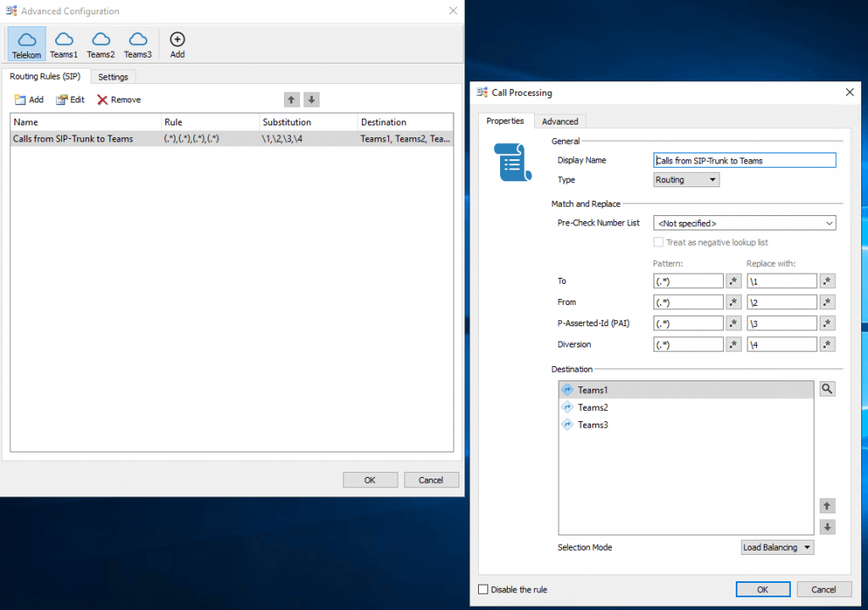Click the Rule column header

210,122
